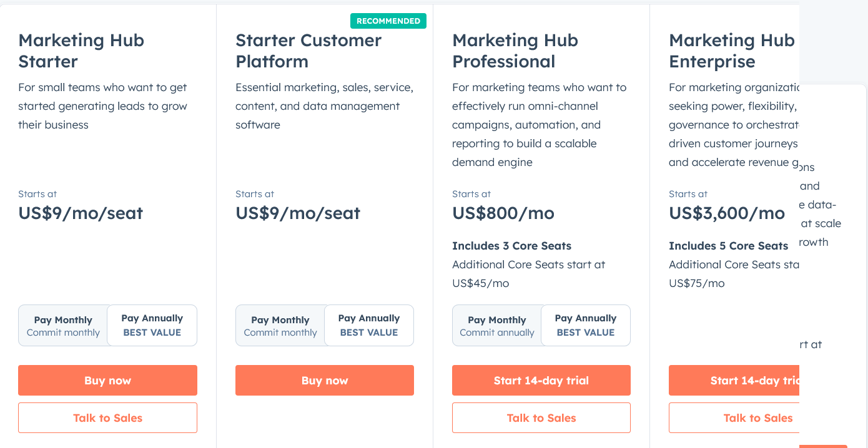Open the Marketing Hub Starter plan heading
This screenshot has height=448, width=868.
click(x=81, y=51)
